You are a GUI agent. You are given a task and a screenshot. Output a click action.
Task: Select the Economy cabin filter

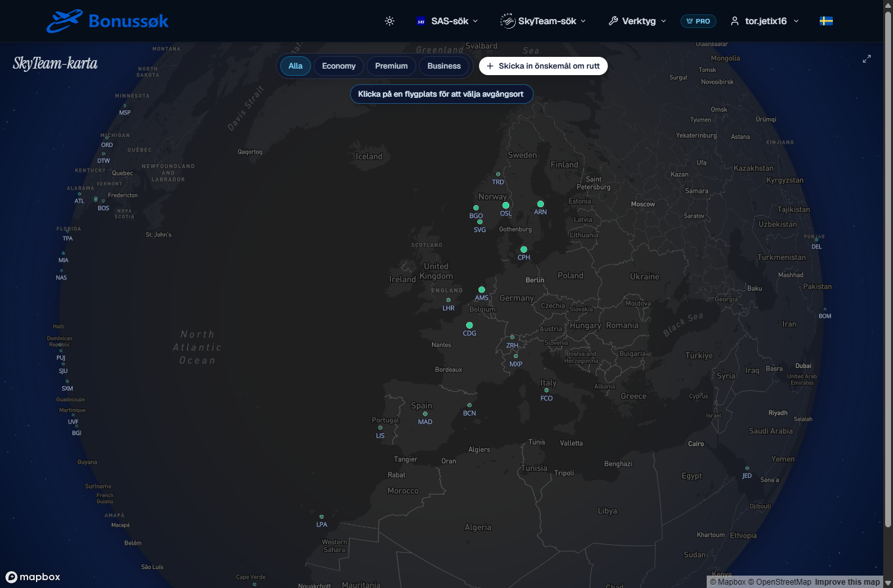[339, 66]
